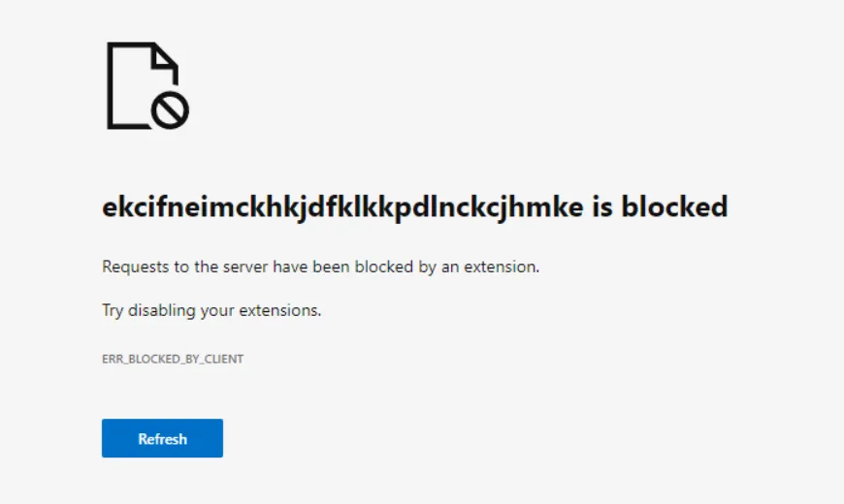The height and width of the screenshot is (504, 844).
Task: Select the ERR_BLOCKED_BY_CLIENT error code text
Action: (x=173, y=359)
